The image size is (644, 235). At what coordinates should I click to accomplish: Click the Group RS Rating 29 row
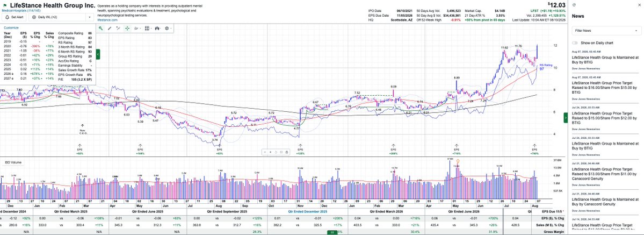coord(75,56)
